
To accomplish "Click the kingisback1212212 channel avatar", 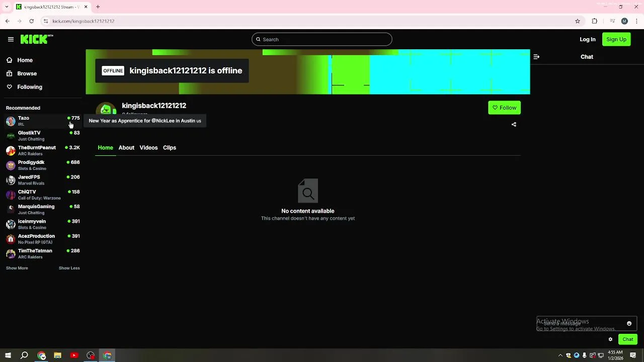I will pyautogui.click(x=106, y=109).
